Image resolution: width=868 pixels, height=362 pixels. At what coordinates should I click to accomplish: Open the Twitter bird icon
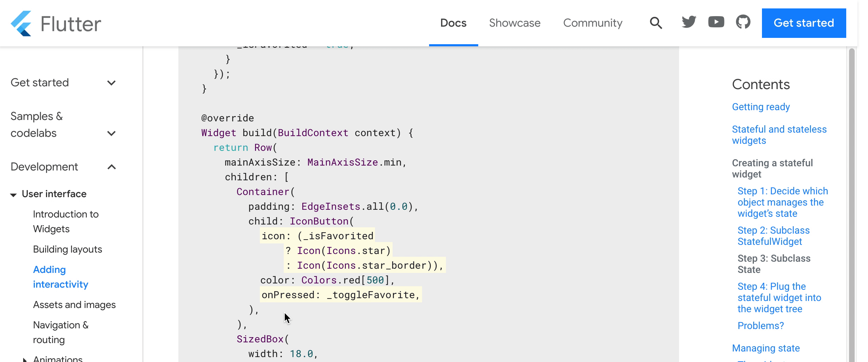pos(689,22)
